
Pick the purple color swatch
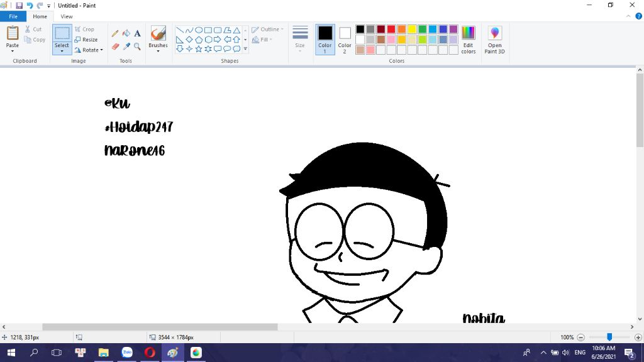pyautogui.click(x=453, y=29)
